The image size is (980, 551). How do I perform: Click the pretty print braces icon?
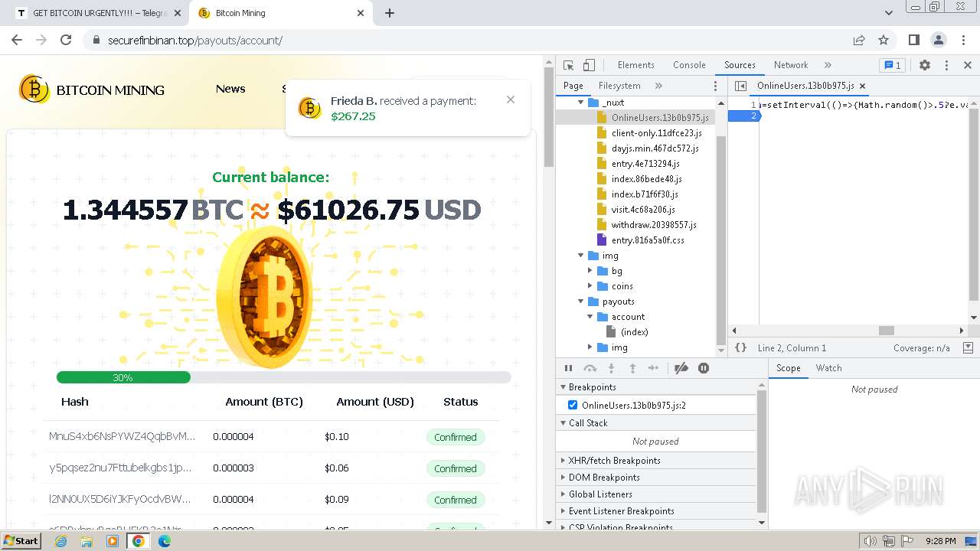[741, 347]
